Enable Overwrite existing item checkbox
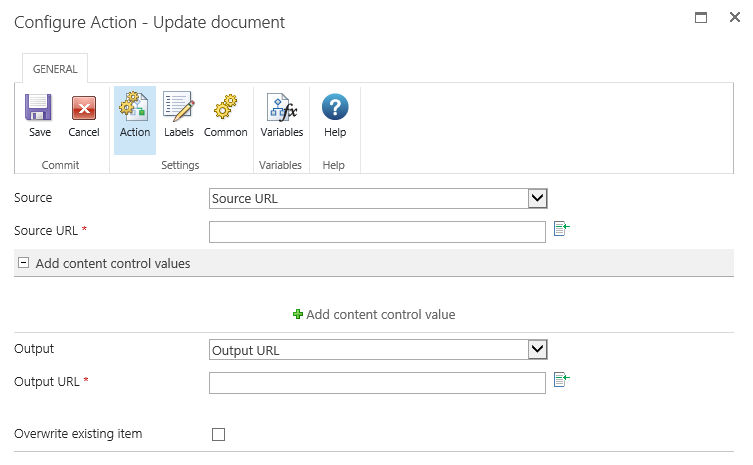 point(219,434)
